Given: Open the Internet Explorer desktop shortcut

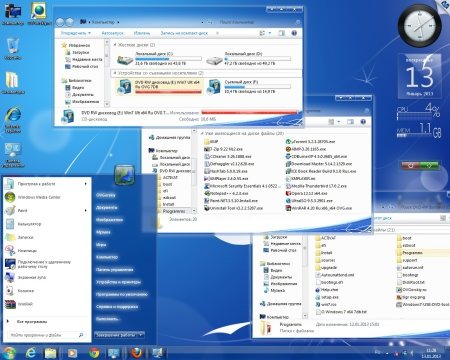Looking at the screenshot, I should [x=13, y=119].
